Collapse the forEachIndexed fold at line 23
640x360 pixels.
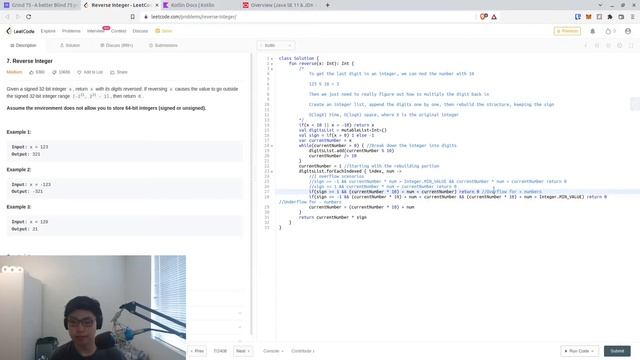pos(272,171)
